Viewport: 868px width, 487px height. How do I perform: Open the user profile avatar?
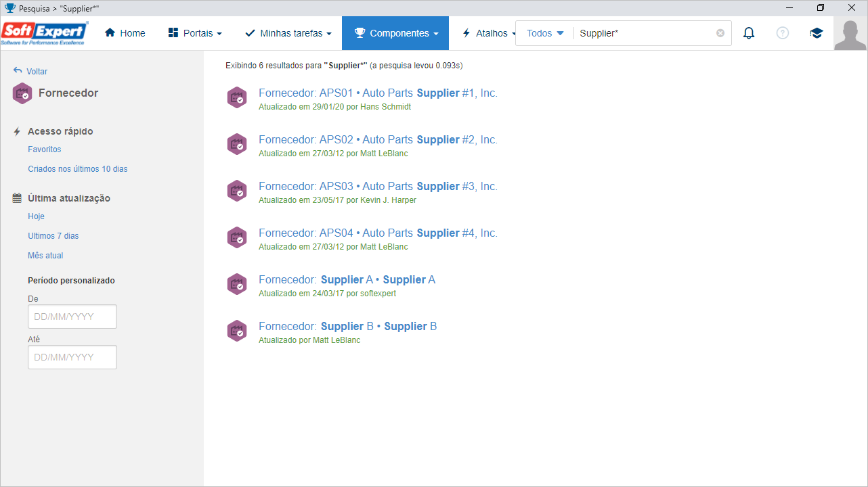click(x=850, y=34)
